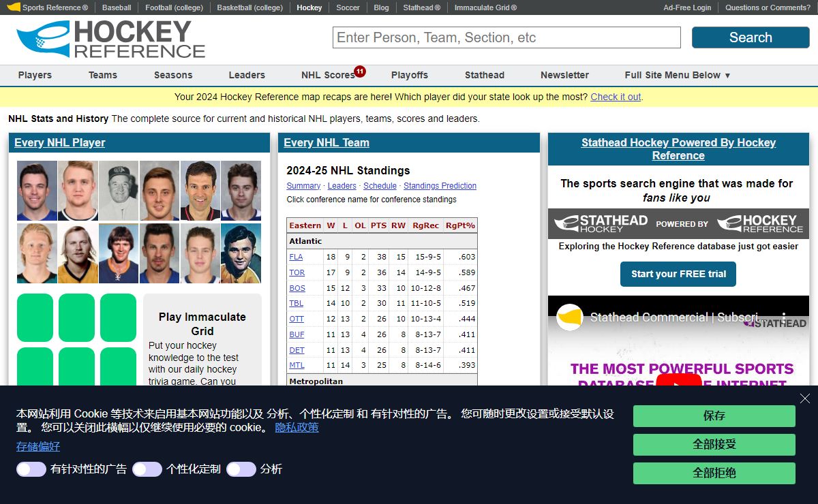Click the Metropolitan division row label

tap(316, 381)
